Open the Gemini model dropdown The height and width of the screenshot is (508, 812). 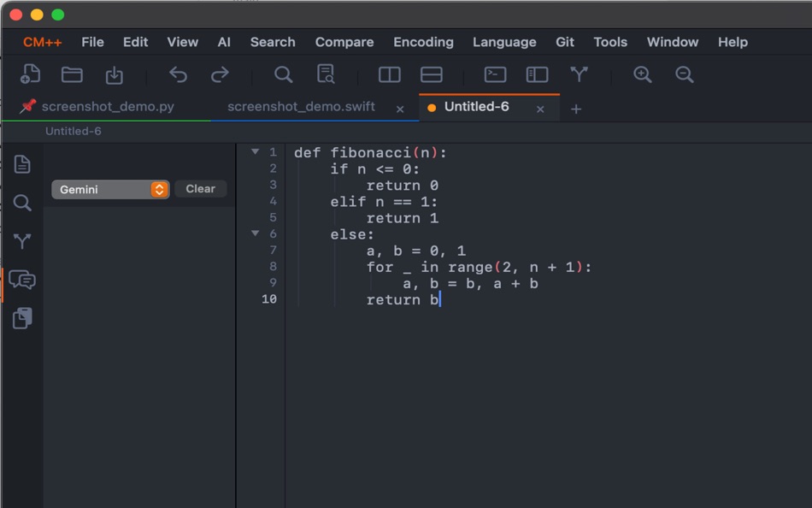109,189
